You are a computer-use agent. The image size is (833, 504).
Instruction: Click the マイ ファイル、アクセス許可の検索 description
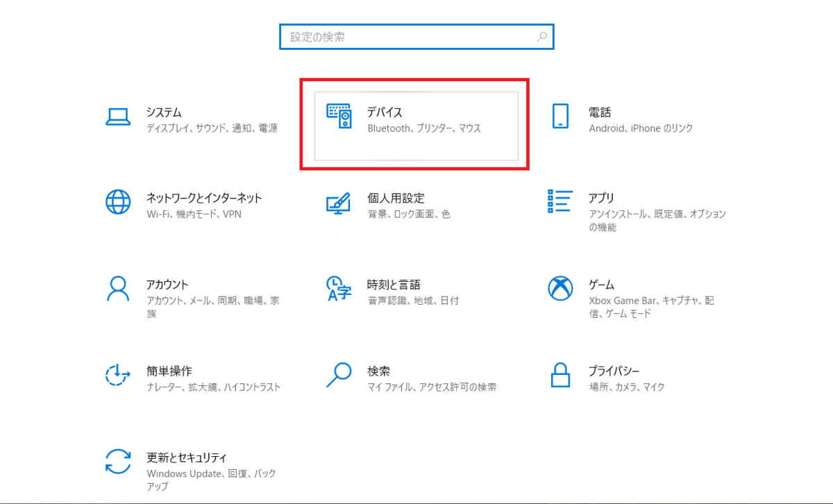(432, 387)
